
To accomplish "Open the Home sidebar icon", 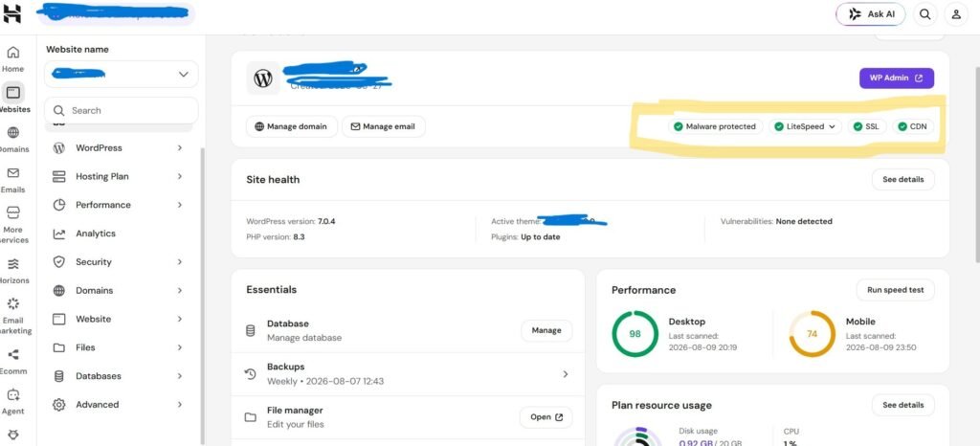I will pos(12,53).
